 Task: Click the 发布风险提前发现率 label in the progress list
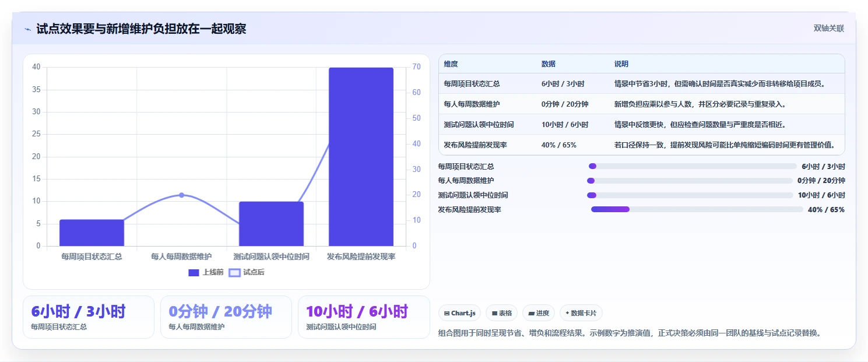tap(469, 209)
